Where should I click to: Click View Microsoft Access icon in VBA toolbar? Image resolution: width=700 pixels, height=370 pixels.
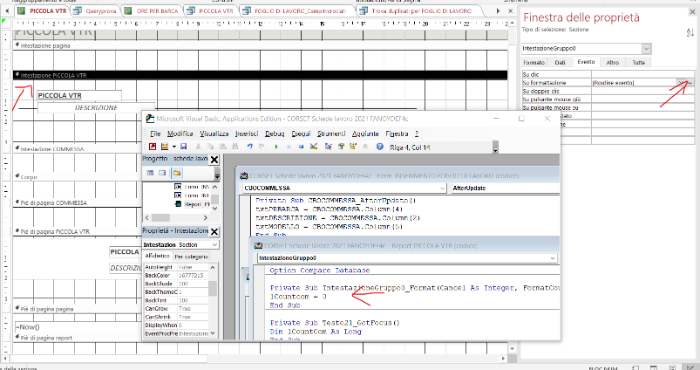click(152, 146)
